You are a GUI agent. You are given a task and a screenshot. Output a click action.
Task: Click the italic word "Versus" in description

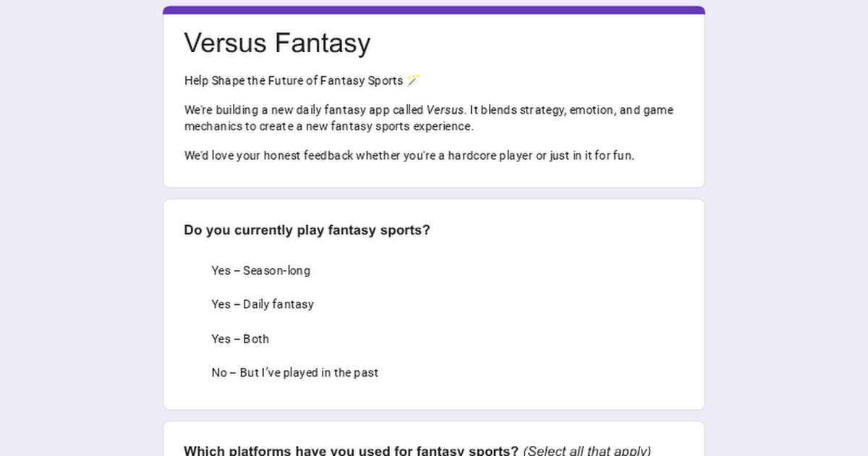(x=444, y=110)
